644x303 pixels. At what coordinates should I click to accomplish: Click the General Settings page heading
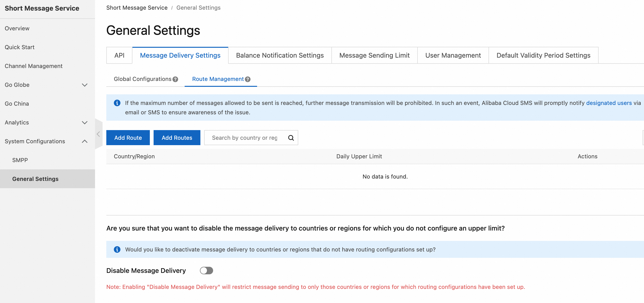coord(153,31)
